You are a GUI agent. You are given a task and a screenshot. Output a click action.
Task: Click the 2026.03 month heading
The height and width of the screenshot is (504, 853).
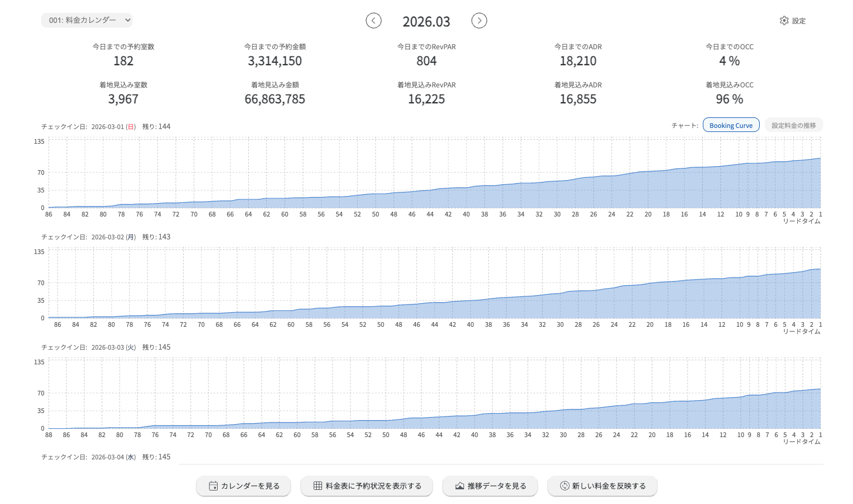coord(426,22)
